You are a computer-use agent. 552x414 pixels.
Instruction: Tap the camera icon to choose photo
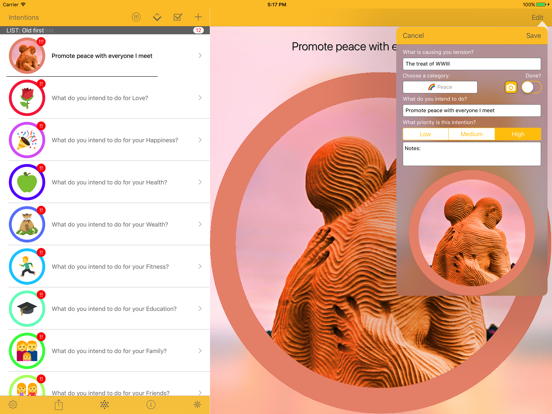[511, 87]
